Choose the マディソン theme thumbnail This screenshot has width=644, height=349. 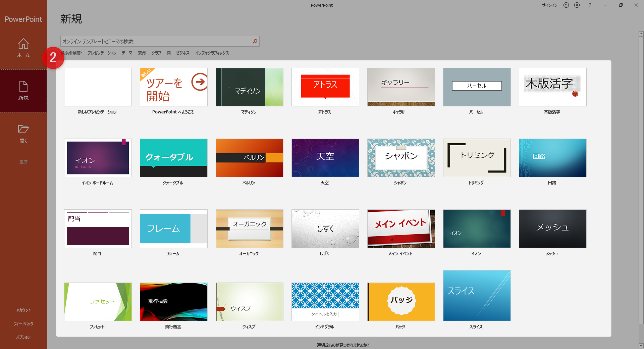250,87
